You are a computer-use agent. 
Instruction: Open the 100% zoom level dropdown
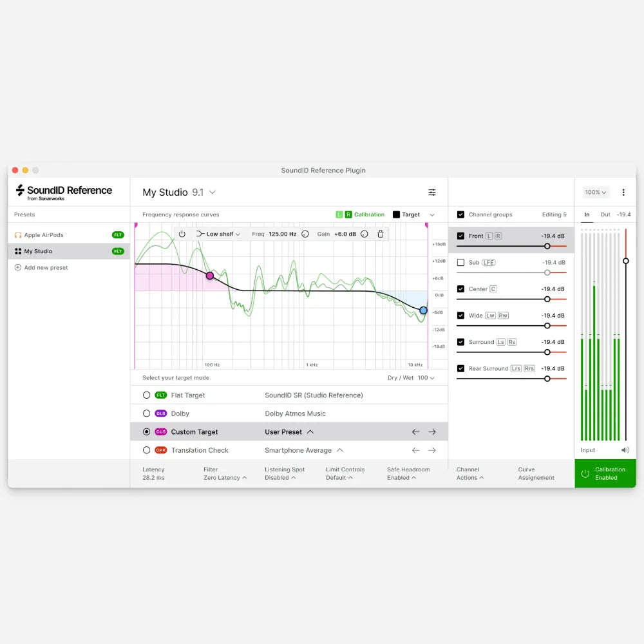click(595, 192)
